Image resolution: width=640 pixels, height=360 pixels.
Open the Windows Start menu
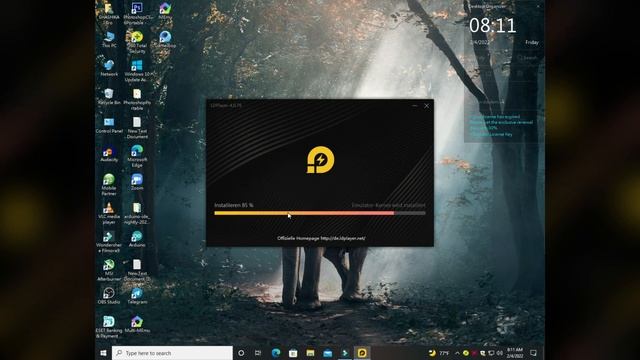click(103, 353)
